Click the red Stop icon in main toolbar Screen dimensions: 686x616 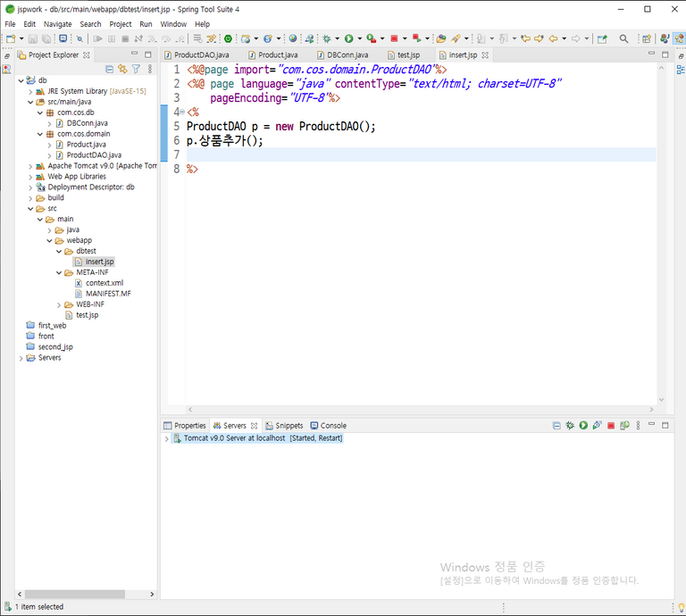(x=394, y=39)
